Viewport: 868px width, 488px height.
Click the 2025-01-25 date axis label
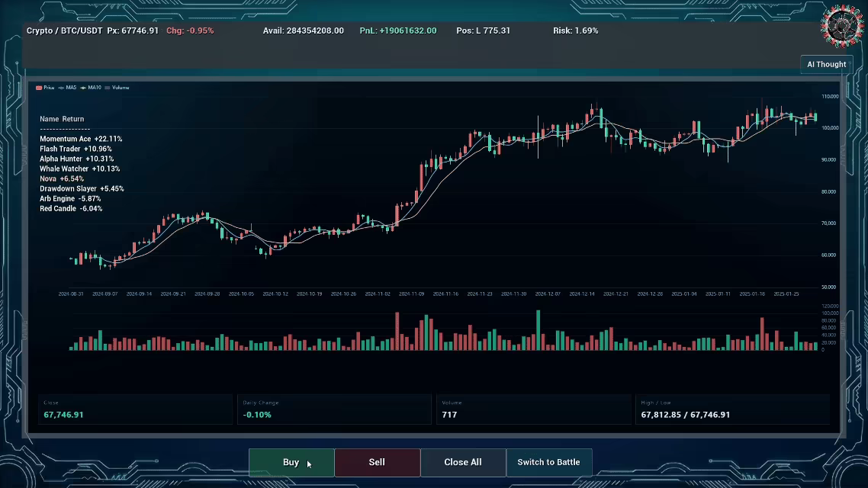pos(786,294)
